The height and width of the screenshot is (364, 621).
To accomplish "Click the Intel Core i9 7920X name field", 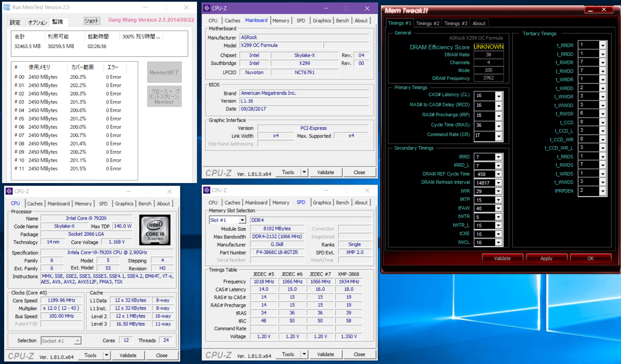I will (86, 218).
